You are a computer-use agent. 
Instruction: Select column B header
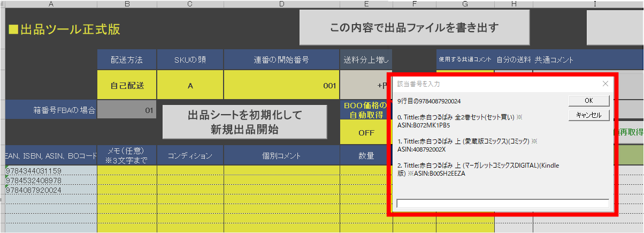coord(127,4)
